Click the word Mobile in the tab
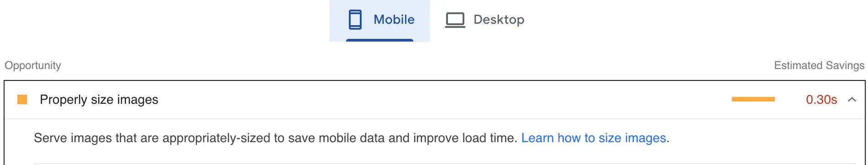 click(x=394, y=20)
